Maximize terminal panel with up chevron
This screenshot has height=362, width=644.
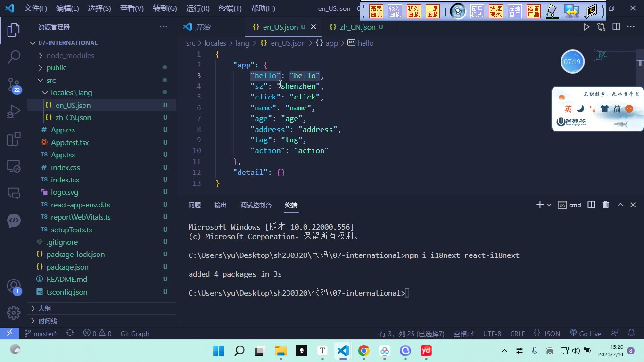coord(620,205)
